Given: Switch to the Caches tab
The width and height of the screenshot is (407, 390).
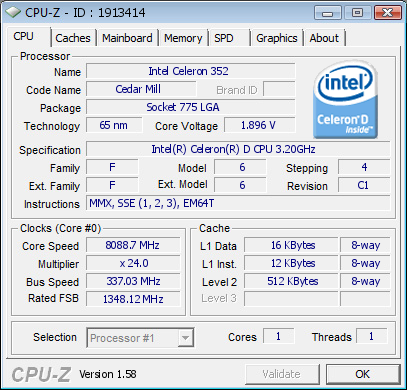Looking at the screenshot, I should [73, 38].
